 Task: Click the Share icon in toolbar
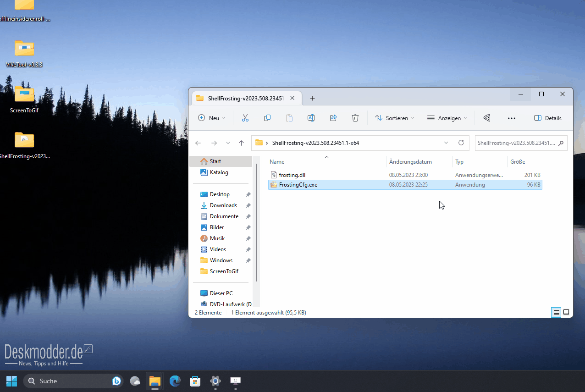pos(333,118)
